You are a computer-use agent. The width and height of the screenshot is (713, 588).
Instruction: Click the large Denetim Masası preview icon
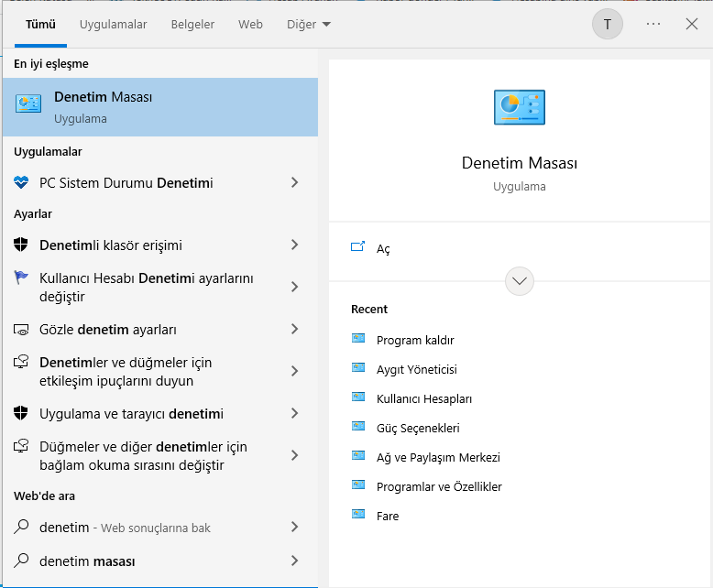tap(519, 107)
